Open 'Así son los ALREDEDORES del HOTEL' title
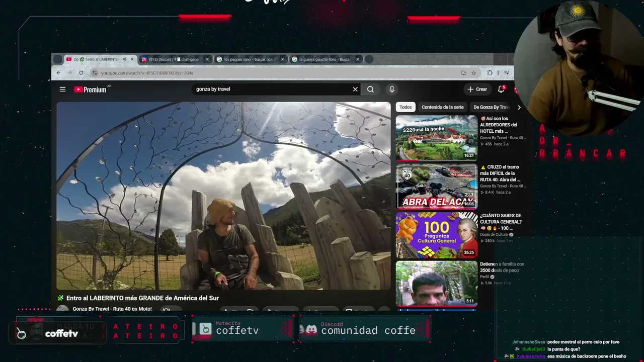Screen dimensions: 644x362 (x=499, y=125)
